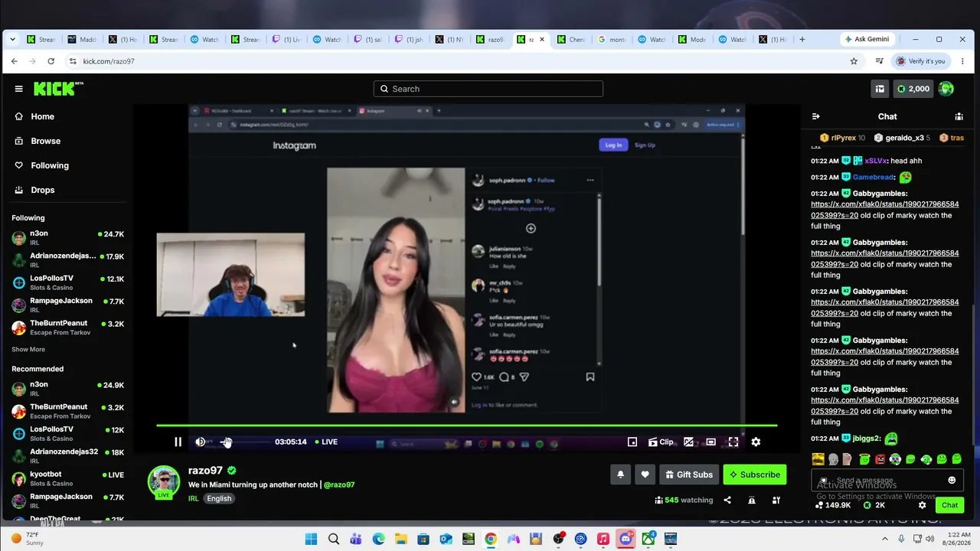
Task: Open the gift shop icon in the header
Action: tap(880, 89)
